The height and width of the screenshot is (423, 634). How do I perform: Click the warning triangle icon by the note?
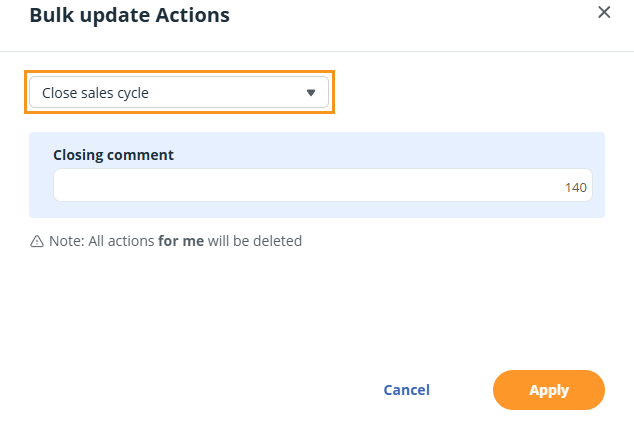coord(37,241)
